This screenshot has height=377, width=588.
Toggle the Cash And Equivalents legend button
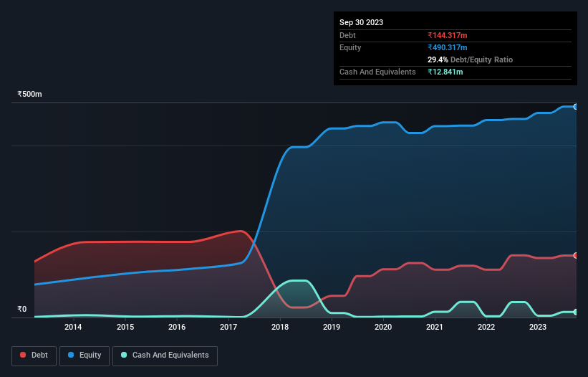[x=165, y=355]
